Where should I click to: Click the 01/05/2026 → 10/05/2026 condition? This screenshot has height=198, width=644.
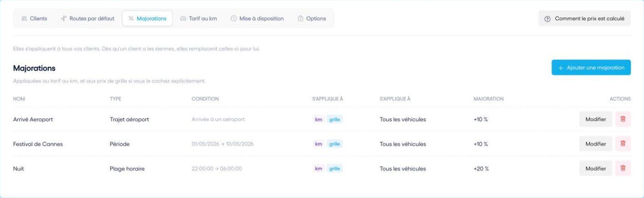point(223,144)
